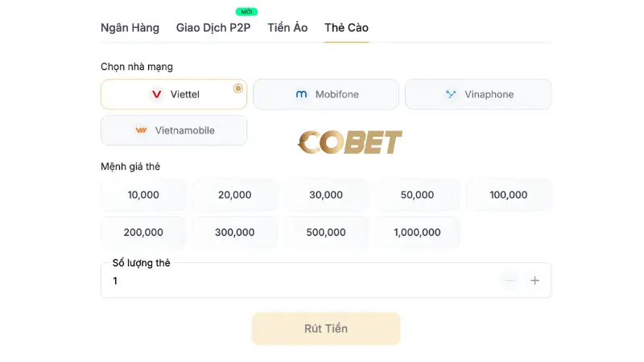Pick the 50,000 card value
The image size is (644, 362).
(417, 195)
